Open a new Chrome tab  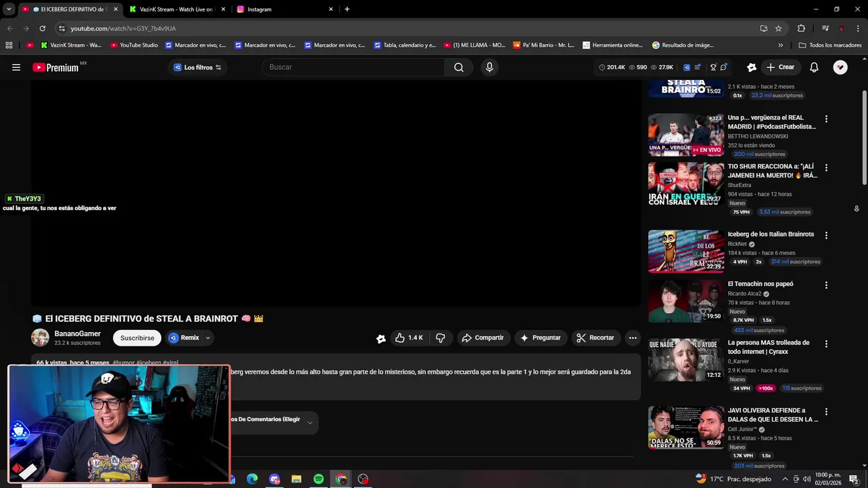click(347, 9)
